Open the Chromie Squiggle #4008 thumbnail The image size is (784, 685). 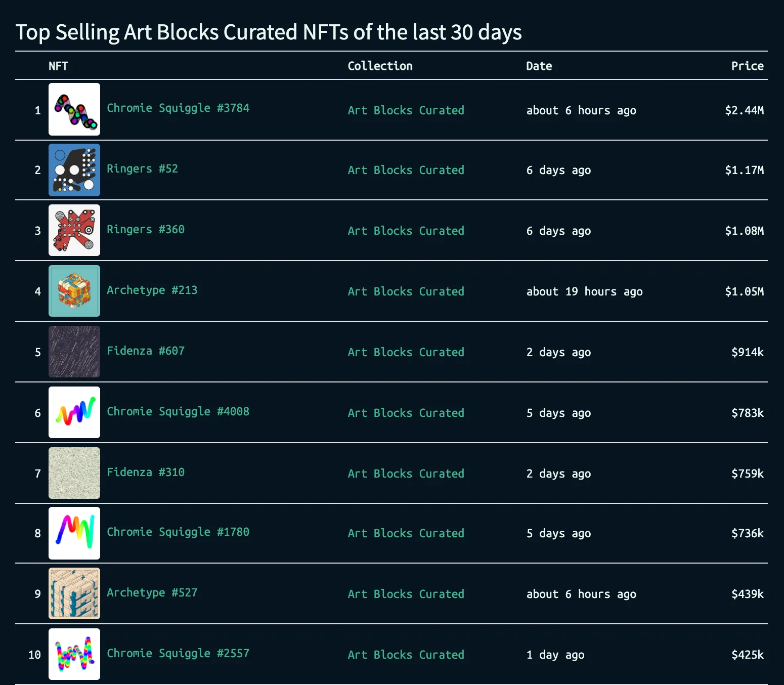tap(74, 412)
